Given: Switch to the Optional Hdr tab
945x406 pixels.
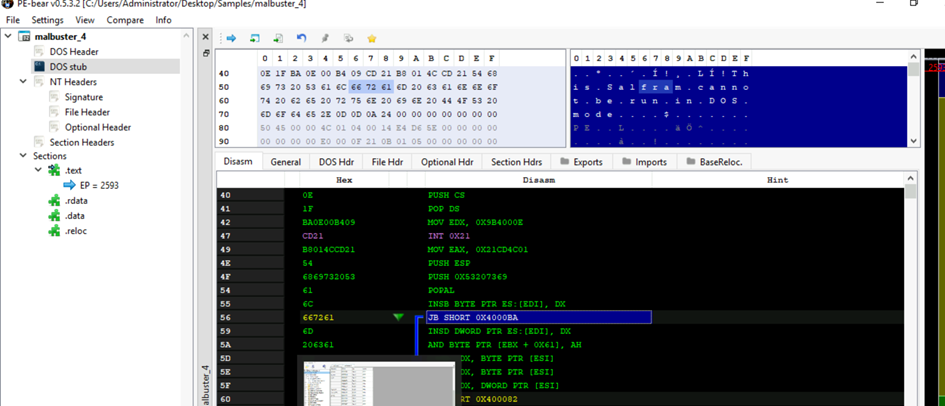Looking at the screenshot, I should click(447, 161).
